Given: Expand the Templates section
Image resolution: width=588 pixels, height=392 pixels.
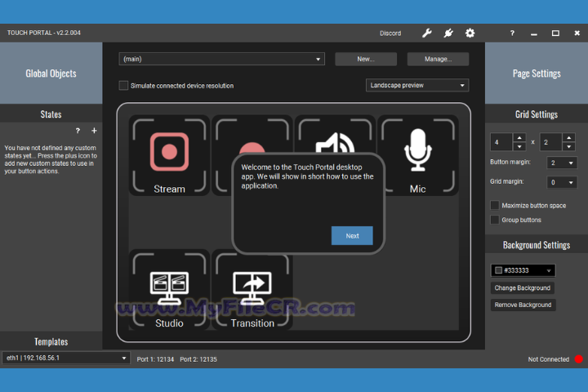Looking at the screenshot, I should (x=51, y=341).
